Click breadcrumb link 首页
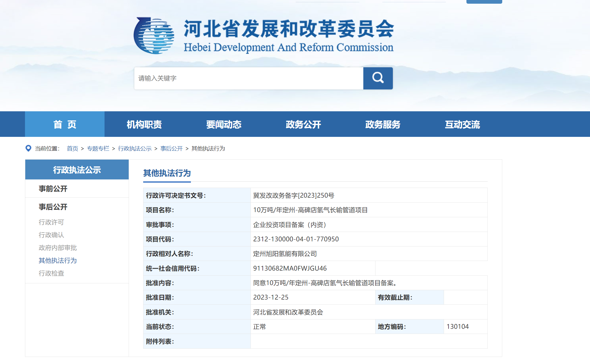 click(x=72, y=148)
